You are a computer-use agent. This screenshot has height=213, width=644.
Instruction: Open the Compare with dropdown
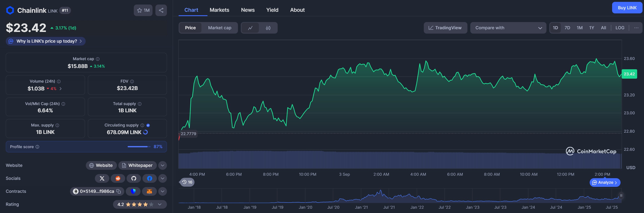point(508,28)
